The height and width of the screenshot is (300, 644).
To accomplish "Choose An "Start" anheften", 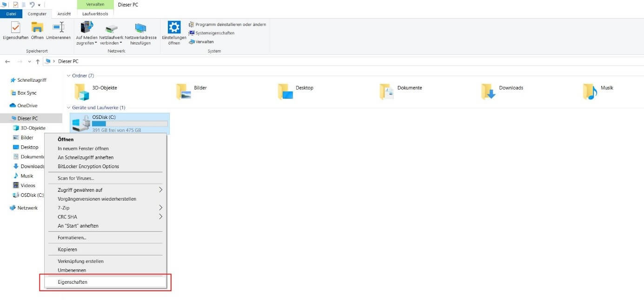I will coord(106,226).
